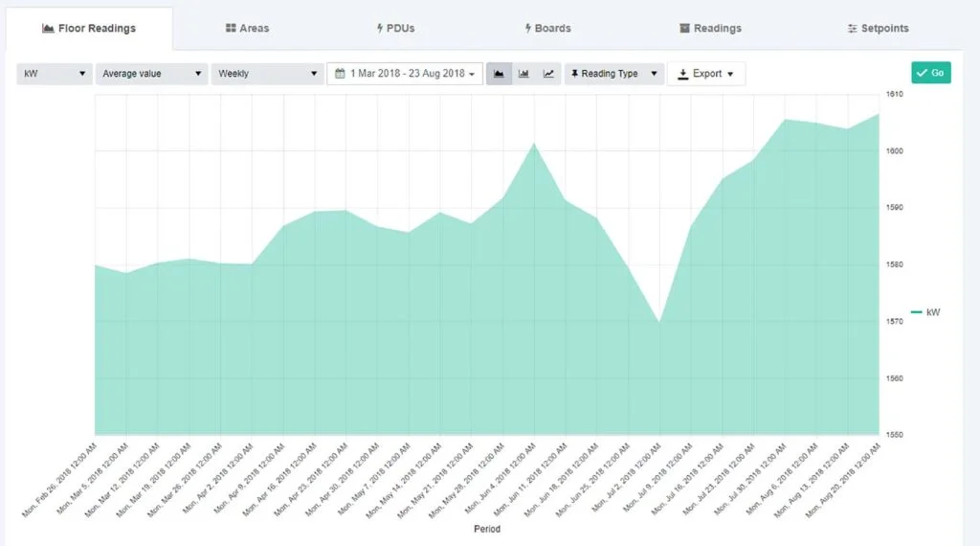Open the kW unit dropdown
This screenshot has width=980, height=546.
point(54,74)
